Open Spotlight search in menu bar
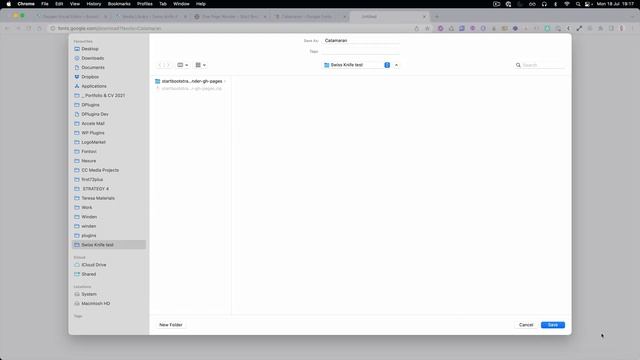This screenshot has height=360, width=640. click(578, 4)
